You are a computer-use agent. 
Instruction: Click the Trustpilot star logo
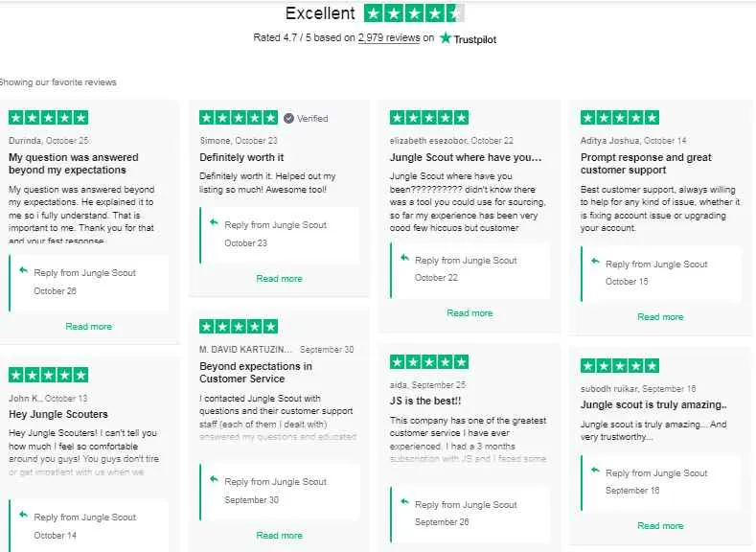tap(446, 38)
